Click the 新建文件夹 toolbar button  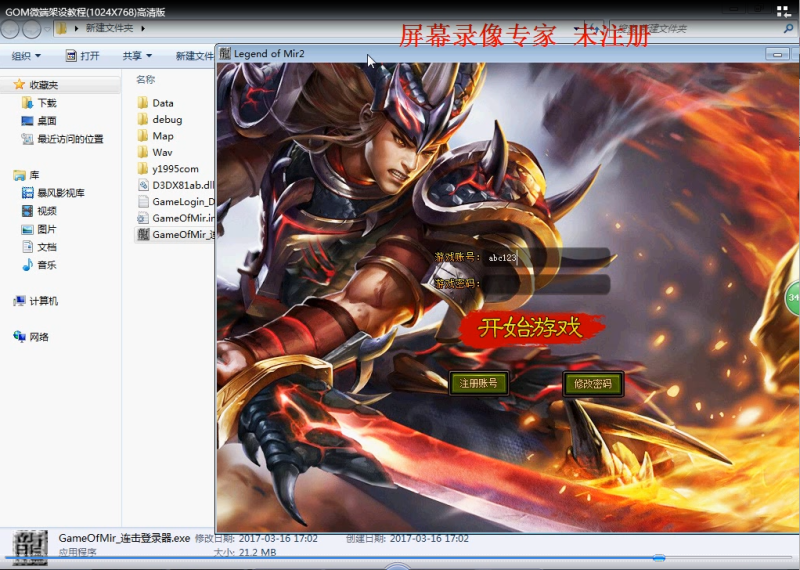coord(194,56)
